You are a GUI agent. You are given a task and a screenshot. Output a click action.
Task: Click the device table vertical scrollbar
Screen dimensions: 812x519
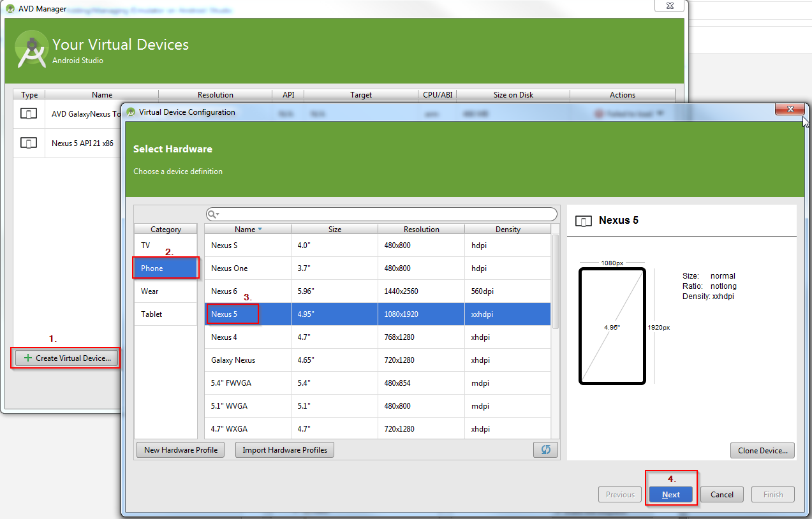click(x=555, y=281)
